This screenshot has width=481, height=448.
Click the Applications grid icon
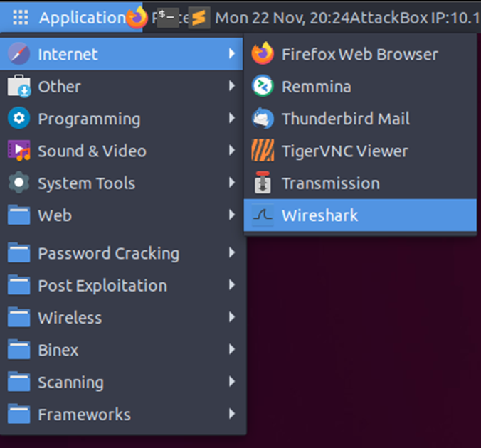pyautogui.click(x=21, y=18)
